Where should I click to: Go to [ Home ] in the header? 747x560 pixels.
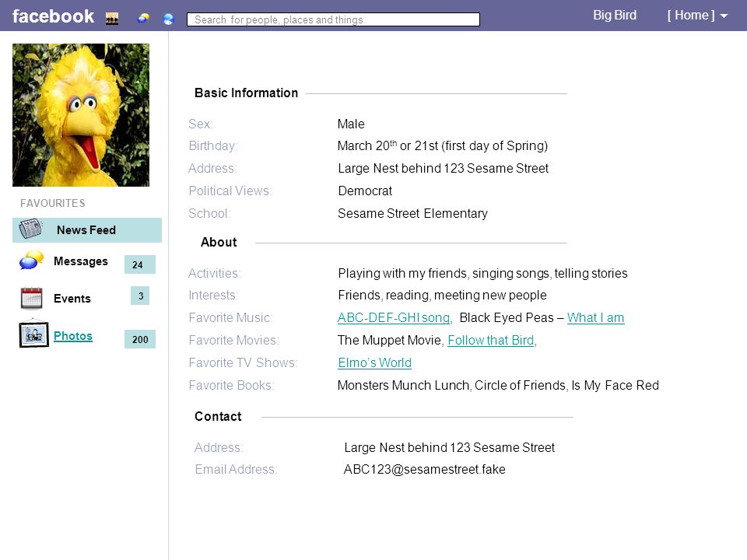(x=691, y=16)
